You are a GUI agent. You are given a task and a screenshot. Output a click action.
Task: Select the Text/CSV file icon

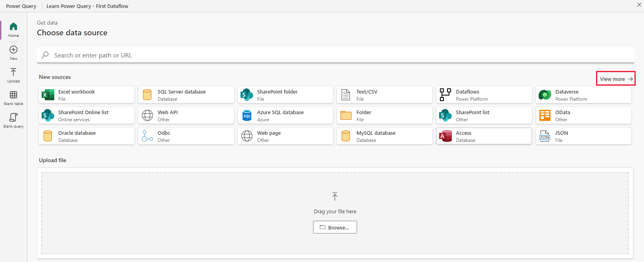pyautogui.click(x=346, y=95)
